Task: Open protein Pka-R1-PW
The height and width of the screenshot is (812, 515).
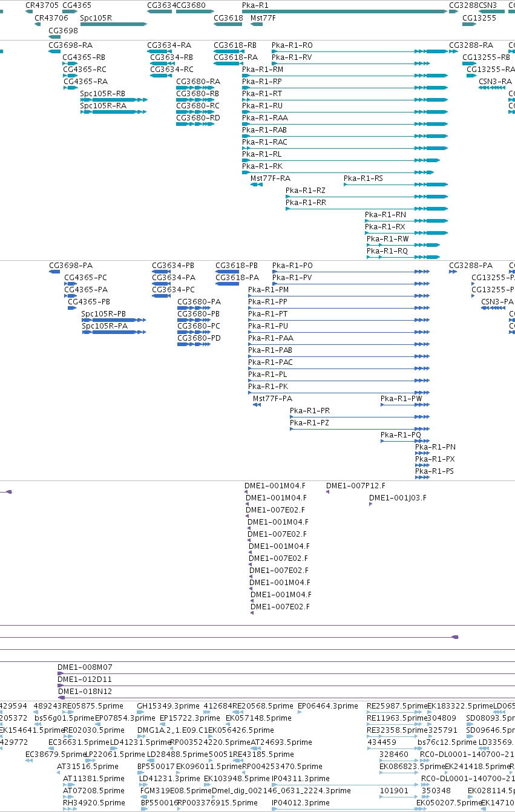Action: (x=401, y=399)
